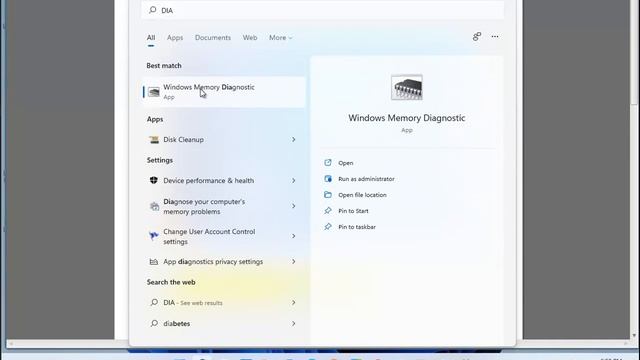640x360 pixels.
Task: Open the three-dot more options menu
Action: 495,37
